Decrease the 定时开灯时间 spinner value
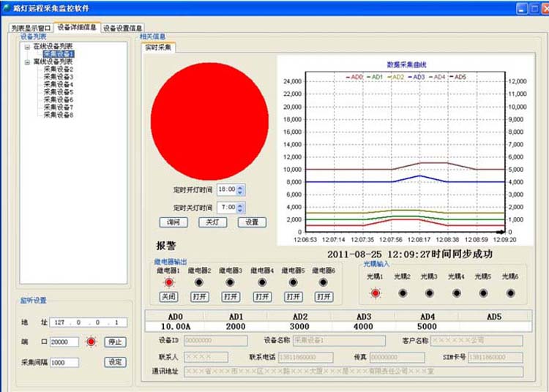The image size is (549, 392). tap(240, 192)
